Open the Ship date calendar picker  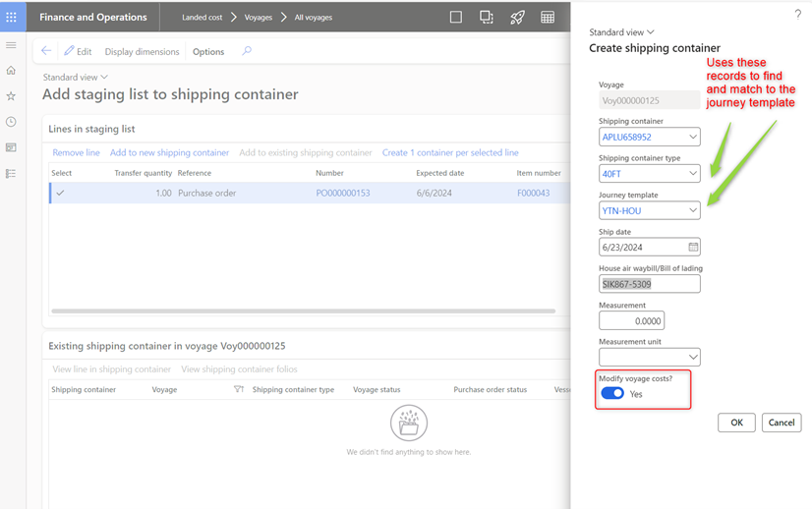click(693, 248)
